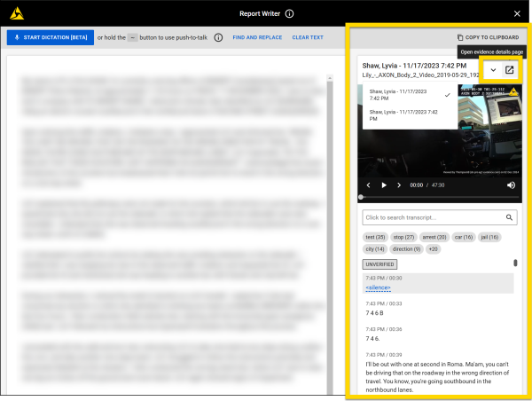Expand the evidence selection dropdown chevron
This screenshot has height=401, width=532.
pyautogui.click(x=493, y=70)
